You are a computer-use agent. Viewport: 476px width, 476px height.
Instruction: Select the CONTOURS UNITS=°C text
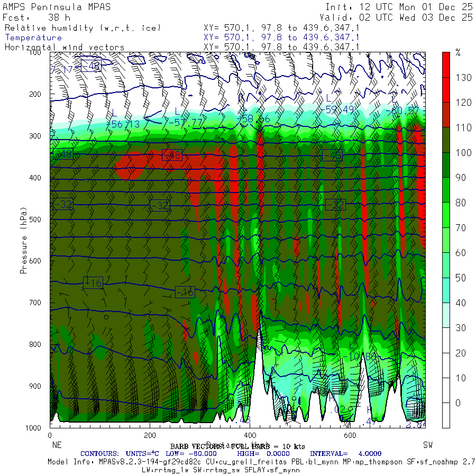pos(120,454)
